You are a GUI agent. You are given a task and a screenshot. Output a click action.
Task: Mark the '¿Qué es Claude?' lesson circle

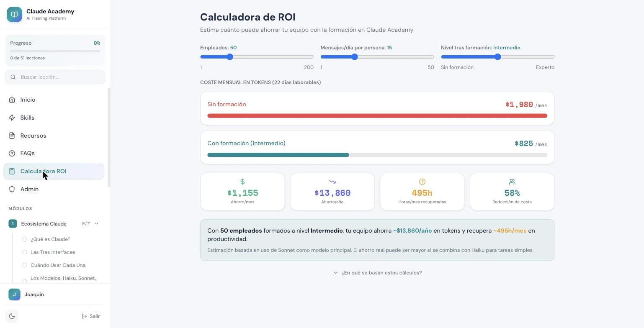pos(25,239)
